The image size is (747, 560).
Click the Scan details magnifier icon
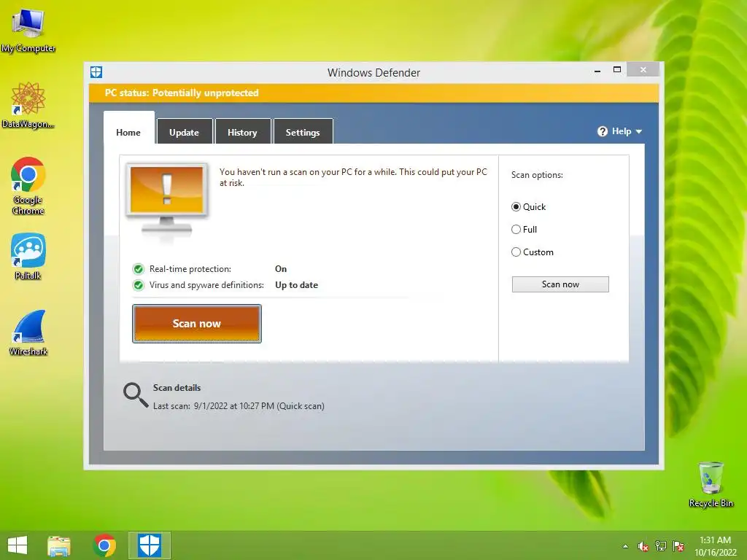click(136, 395)
